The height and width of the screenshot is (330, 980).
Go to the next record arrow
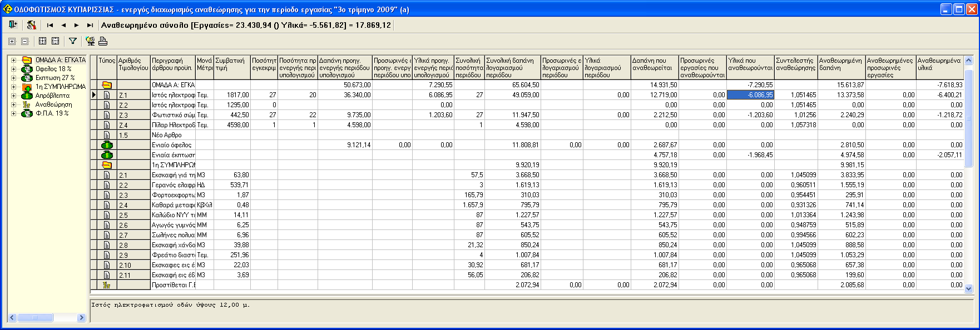click(76, 25)
